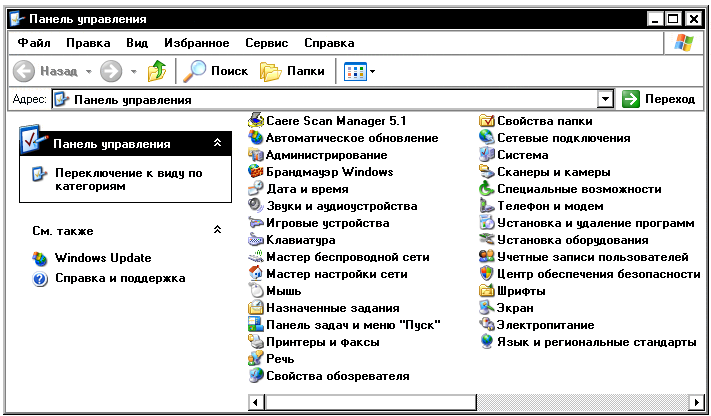
Task: Click the Назад back button
Action: [x=45, y=71]
